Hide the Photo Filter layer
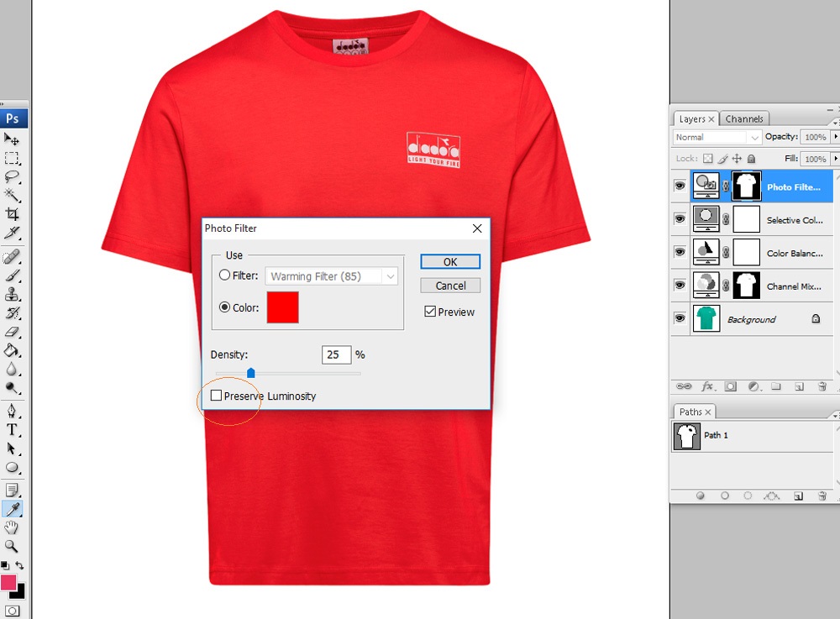The image size is (840, 619). (x=680, y=186)
